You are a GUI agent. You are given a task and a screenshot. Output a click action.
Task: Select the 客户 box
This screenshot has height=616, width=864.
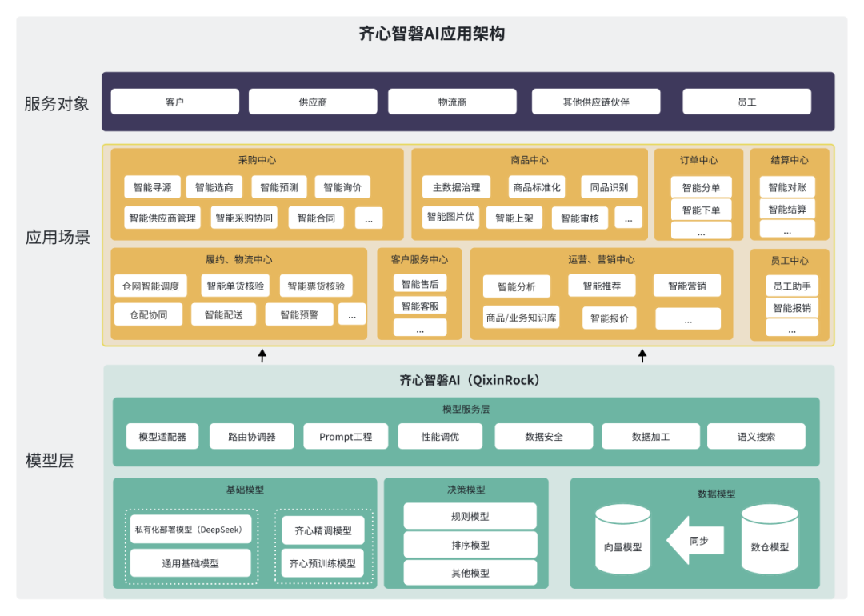[x=174, y=102]
